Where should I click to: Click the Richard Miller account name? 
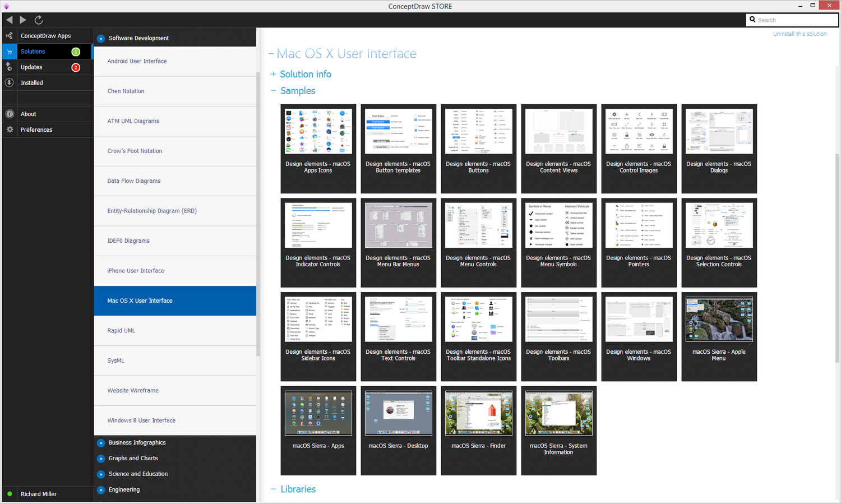pos(39,494)
